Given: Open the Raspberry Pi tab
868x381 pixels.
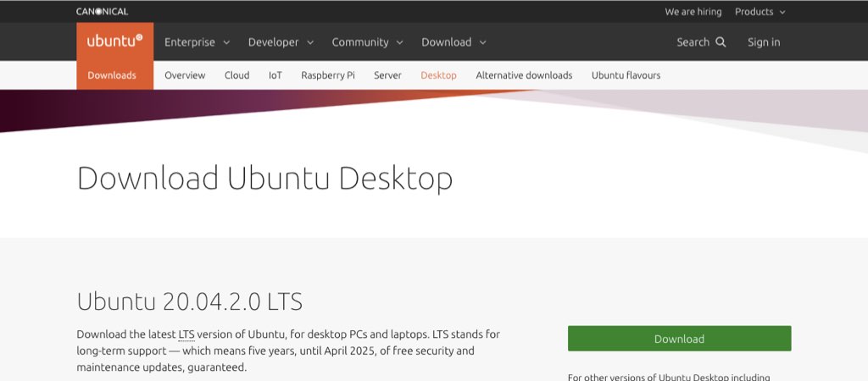Looking at the screenshot, I should coord(328,75).
